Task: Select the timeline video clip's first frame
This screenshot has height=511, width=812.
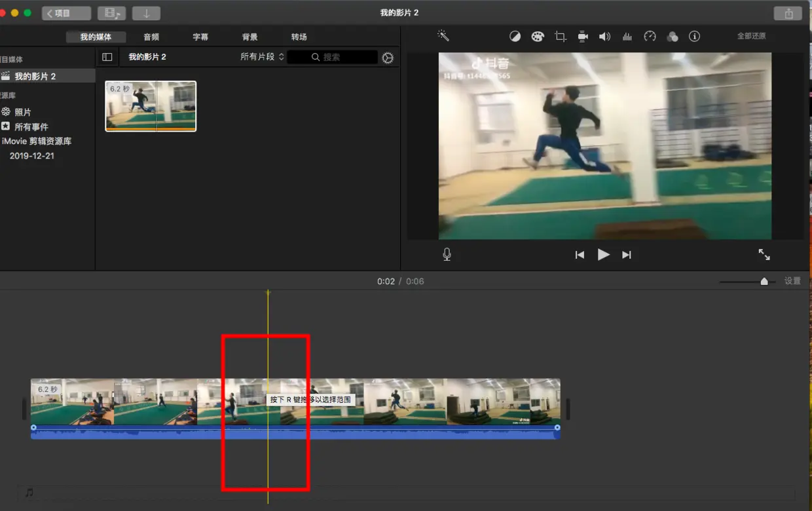Action: click(x=72, y=402)
